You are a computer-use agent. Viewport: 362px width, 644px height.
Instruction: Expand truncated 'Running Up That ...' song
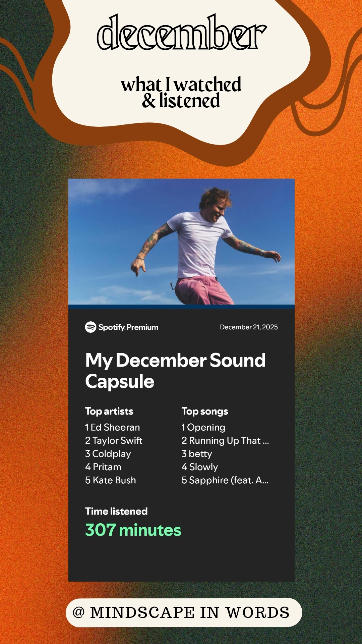[x=225, y=440]
